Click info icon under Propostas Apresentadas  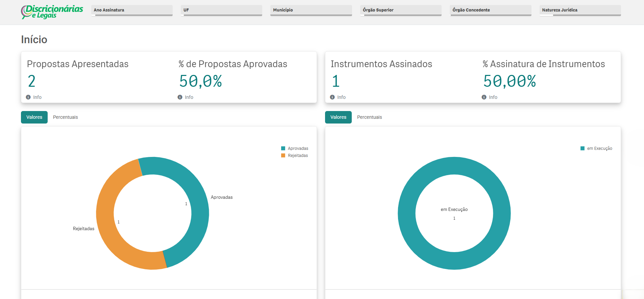[x=28, y=97]
